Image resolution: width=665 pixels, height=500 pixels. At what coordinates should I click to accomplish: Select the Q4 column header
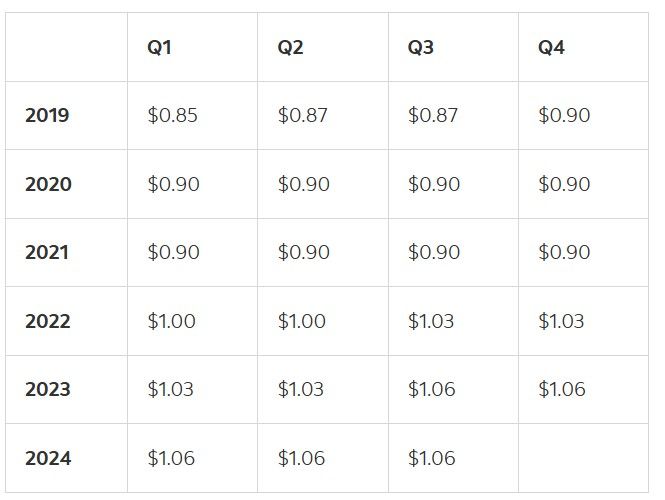tap(551, 47)
